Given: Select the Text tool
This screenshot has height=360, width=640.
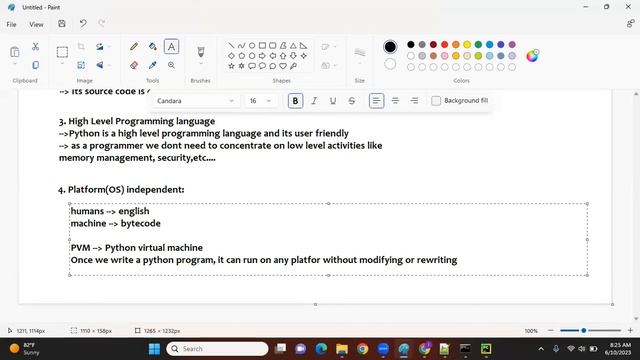Looking at the screenshot, I should 171,47.
